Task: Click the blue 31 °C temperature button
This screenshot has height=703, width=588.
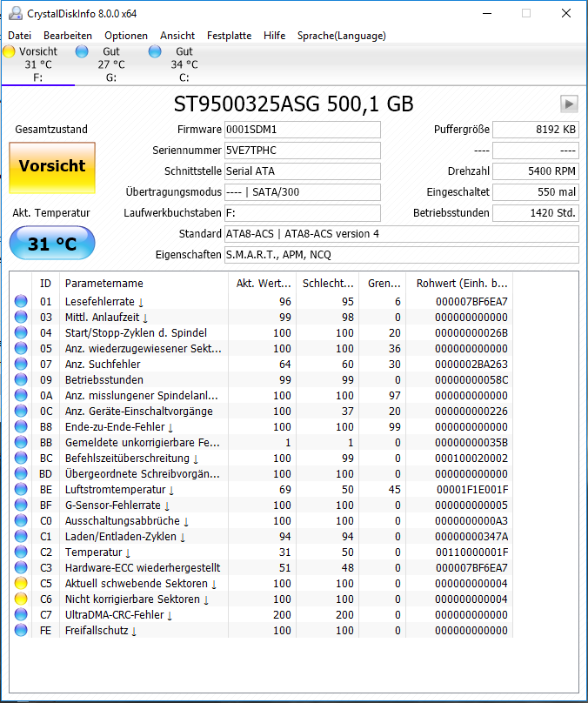Action: [x=52, y=244]
